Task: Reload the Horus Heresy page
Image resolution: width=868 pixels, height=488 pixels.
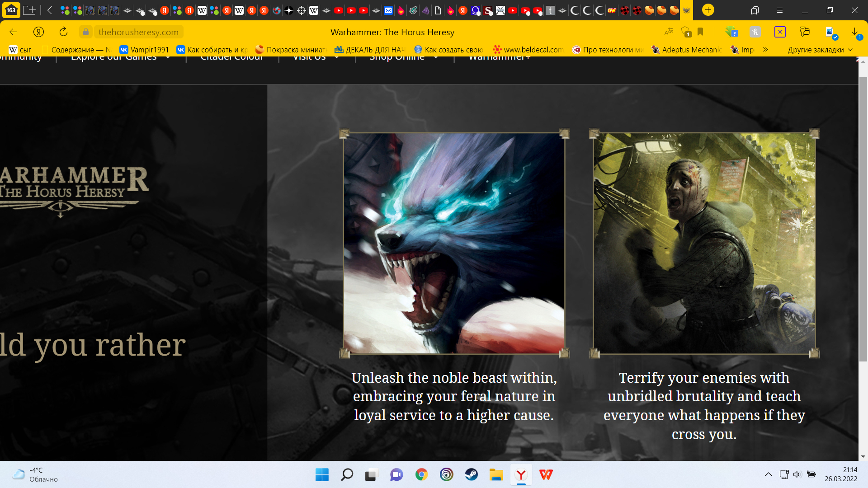Action: coord(63,32)
